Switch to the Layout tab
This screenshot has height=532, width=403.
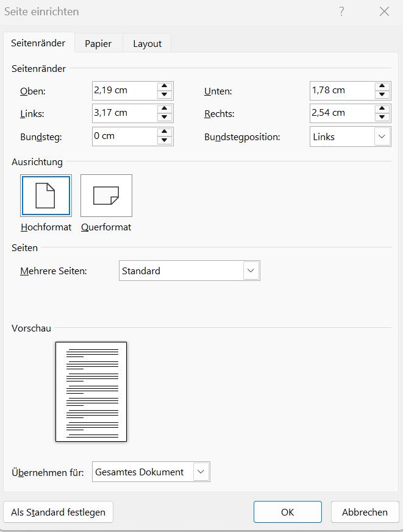(147, 43)
